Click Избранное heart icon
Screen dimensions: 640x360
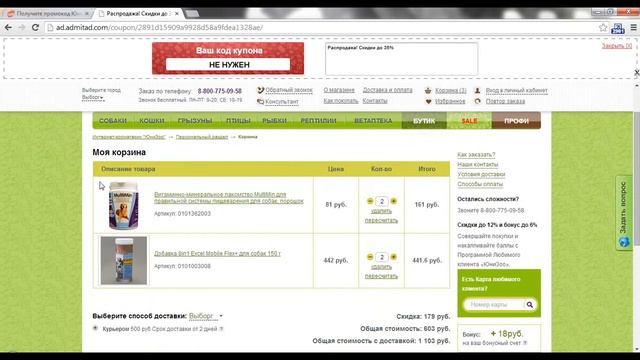(x=428, y=101)
